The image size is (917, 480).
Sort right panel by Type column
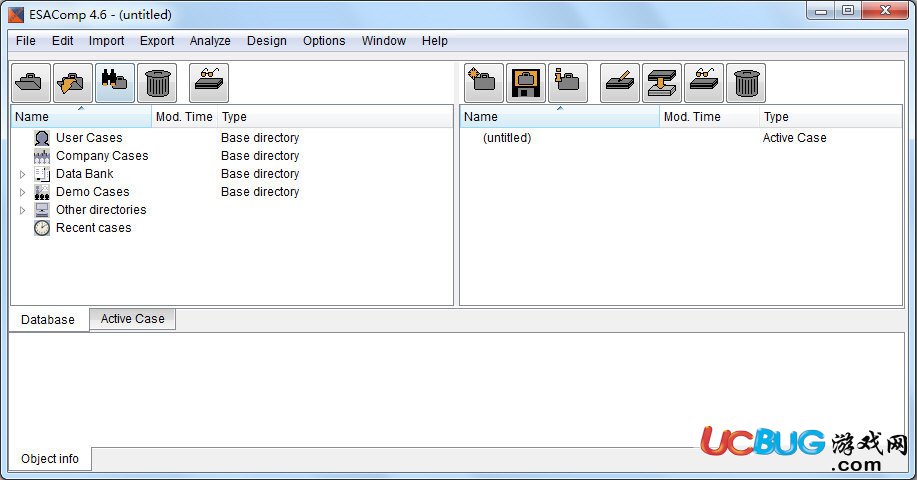pos(830,117)
